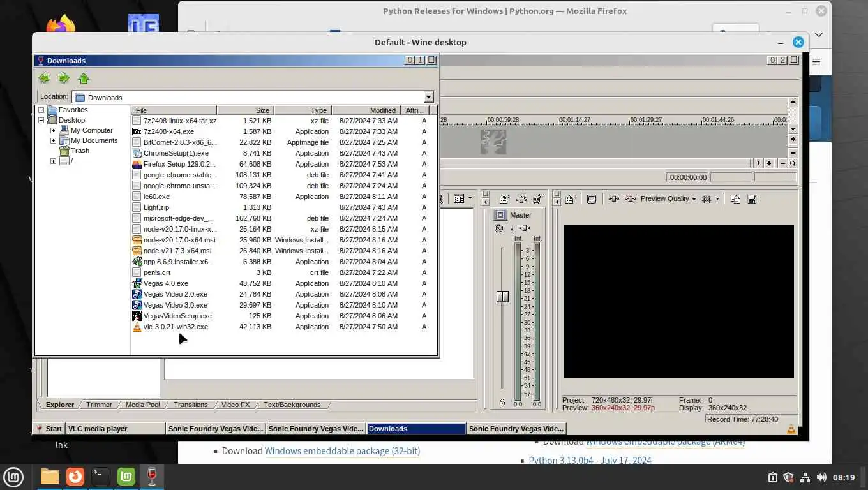
Task: Mute the Master bus
Action: [499, 228]
